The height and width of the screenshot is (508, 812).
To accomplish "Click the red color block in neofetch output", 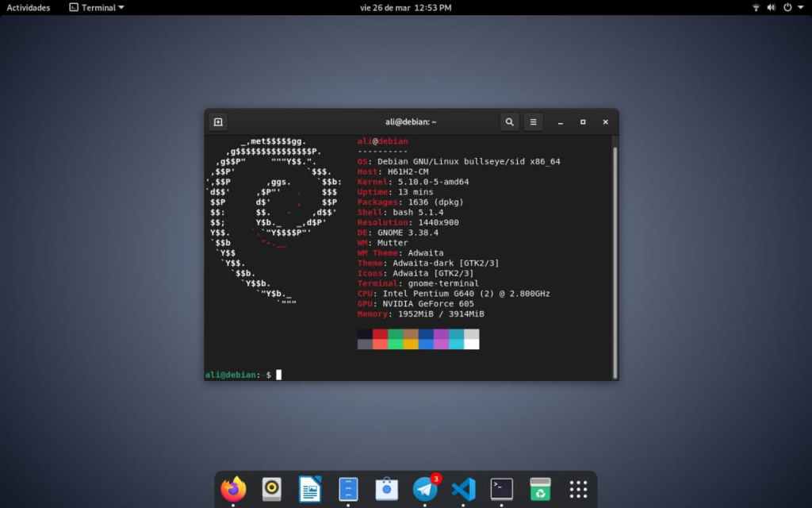I will tap(381, 334).
